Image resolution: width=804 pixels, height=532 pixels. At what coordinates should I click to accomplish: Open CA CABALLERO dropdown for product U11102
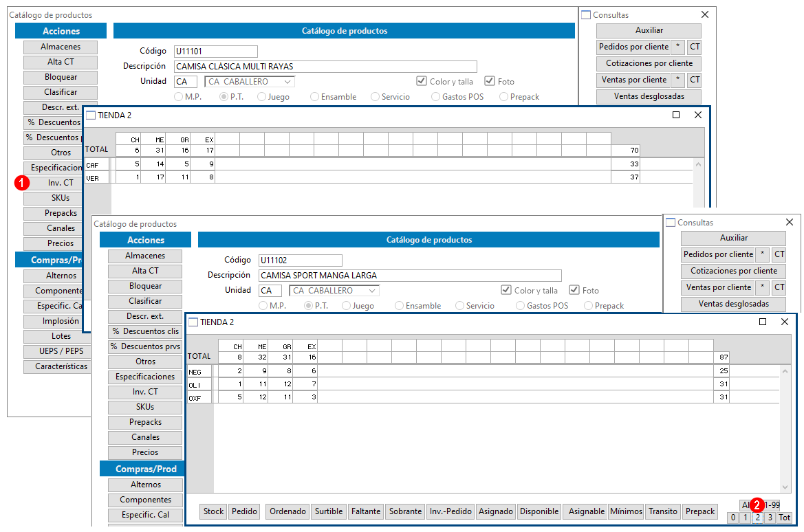[334, 291]
